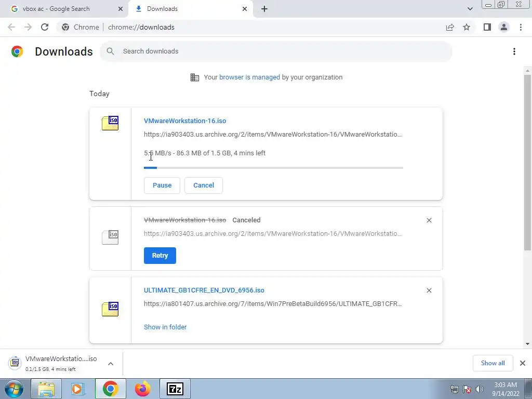Select the Downloads tab
The height and width of the screenshot is (399, 532).
(x=190, y=9)
